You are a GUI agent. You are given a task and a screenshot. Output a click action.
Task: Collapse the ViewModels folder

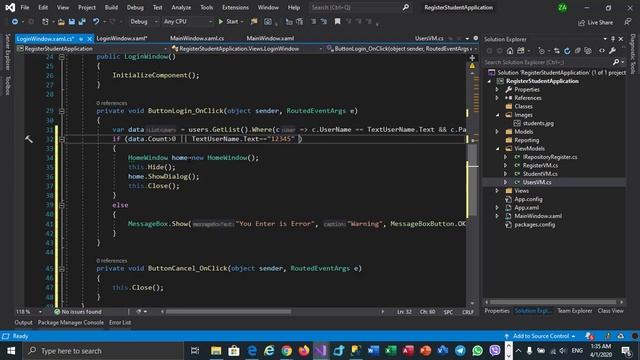point(497,149)
